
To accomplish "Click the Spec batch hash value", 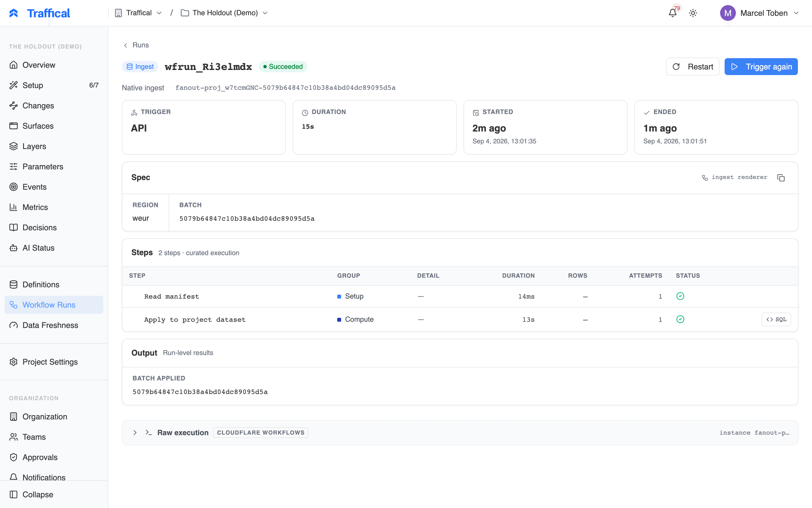I will tap(247, 219).
